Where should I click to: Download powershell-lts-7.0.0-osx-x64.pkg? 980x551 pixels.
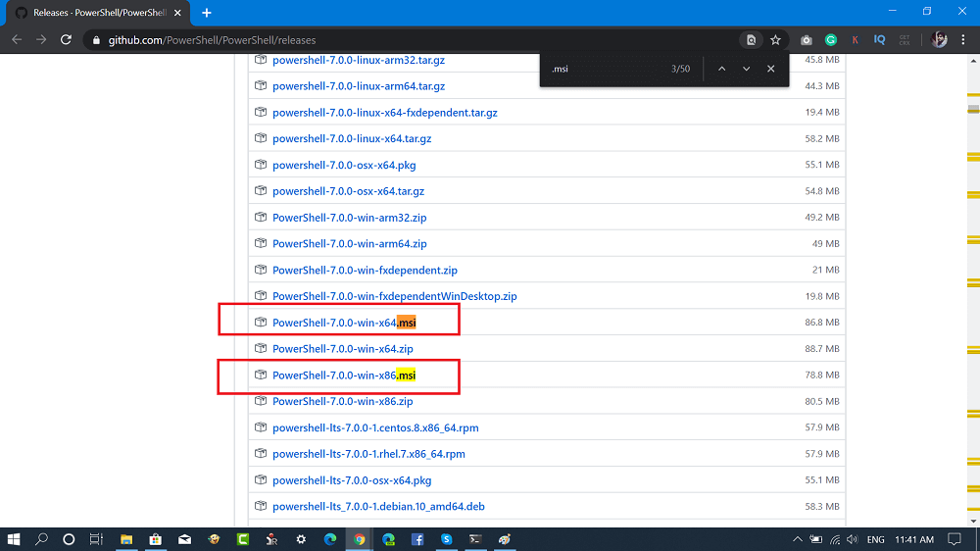tap(352, 480)
